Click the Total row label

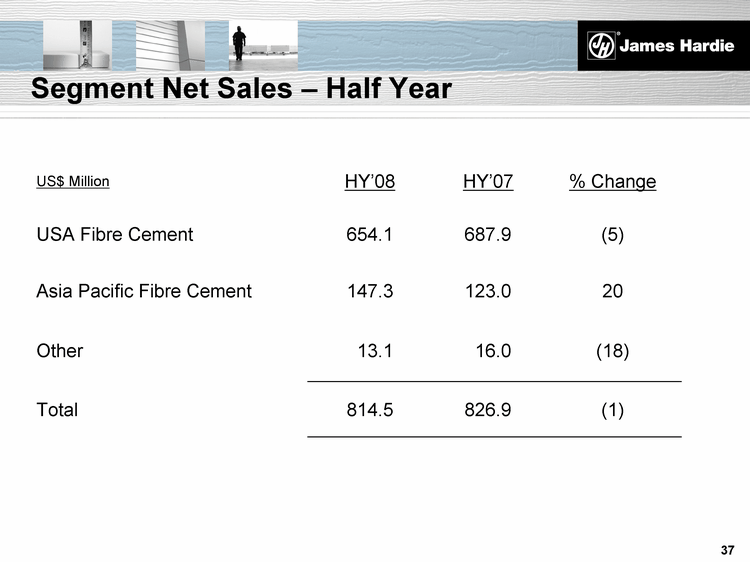click(x=57, y=410)
